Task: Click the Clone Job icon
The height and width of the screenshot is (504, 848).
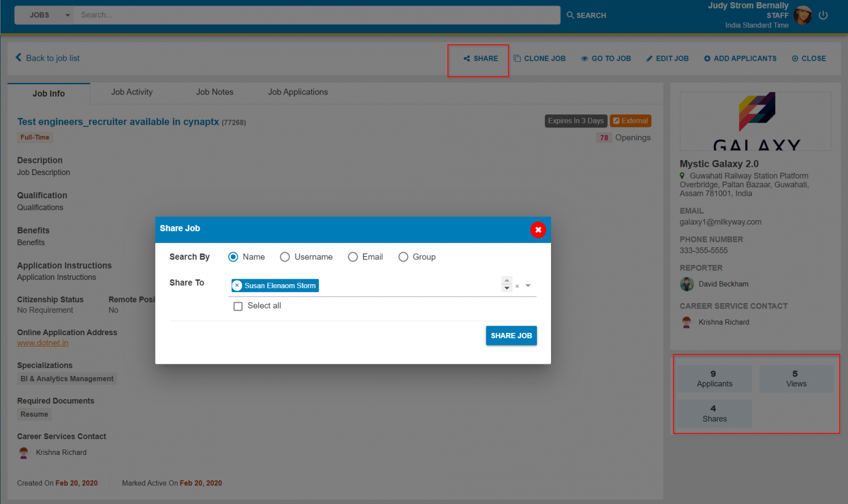Action: (x=517, y=59)
